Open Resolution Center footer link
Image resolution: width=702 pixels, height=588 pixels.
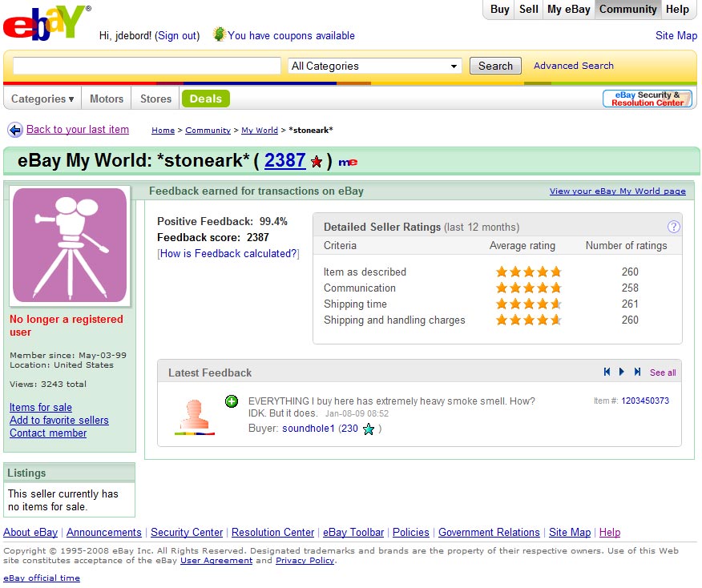(272, 532)
